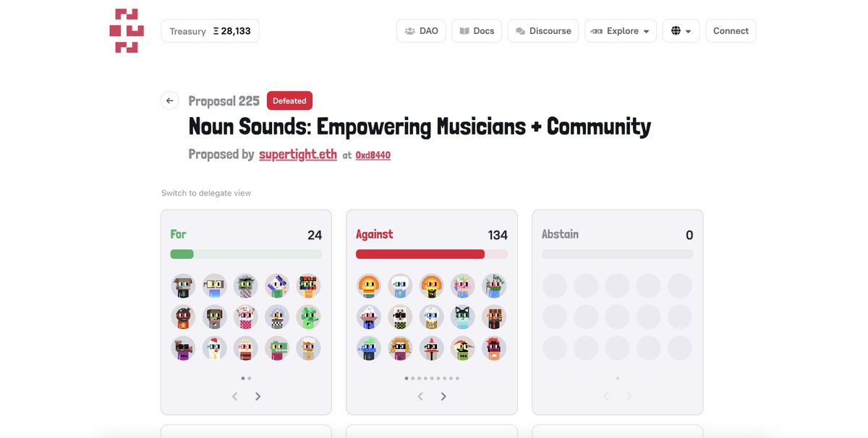
Task: Open the DAO page from navbar
Action: coord(422,31)
